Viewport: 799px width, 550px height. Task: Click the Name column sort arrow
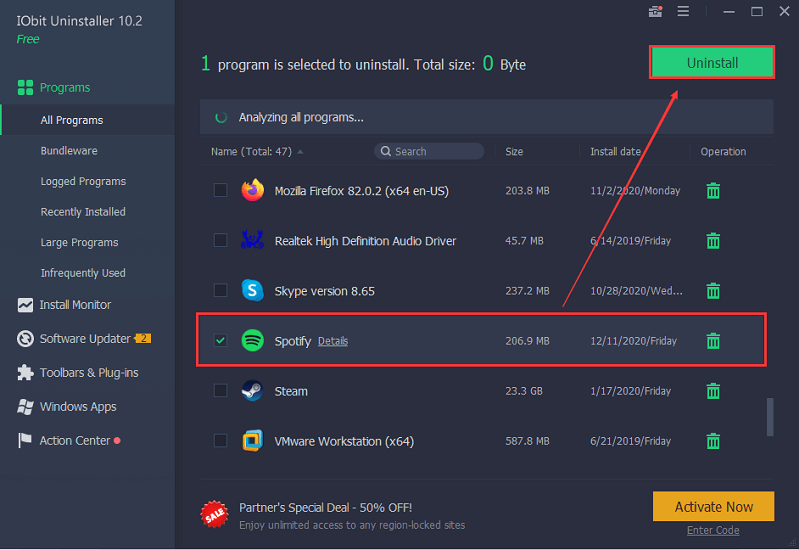click(300, 152)
